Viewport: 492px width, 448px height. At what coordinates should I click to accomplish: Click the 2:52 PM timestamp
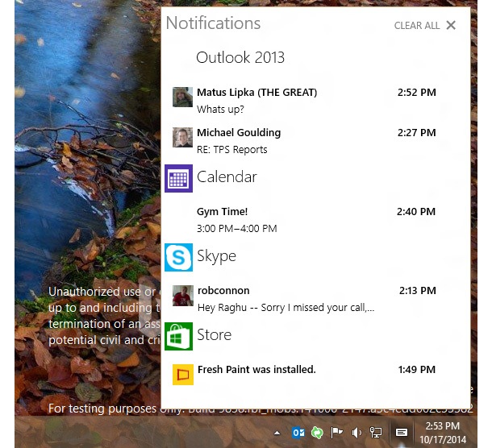pos(417,93)
